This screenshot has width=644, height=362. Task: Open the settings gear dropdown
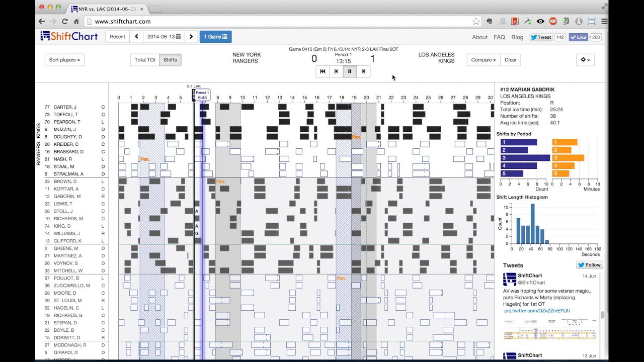pos(586,60)
